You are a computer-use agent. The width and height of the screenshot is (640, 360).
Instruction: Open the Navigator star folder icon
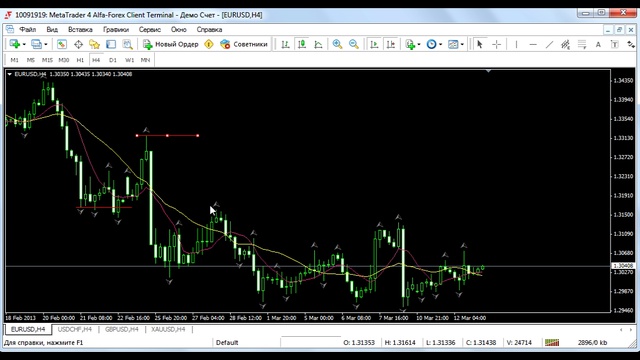point(95,44)
